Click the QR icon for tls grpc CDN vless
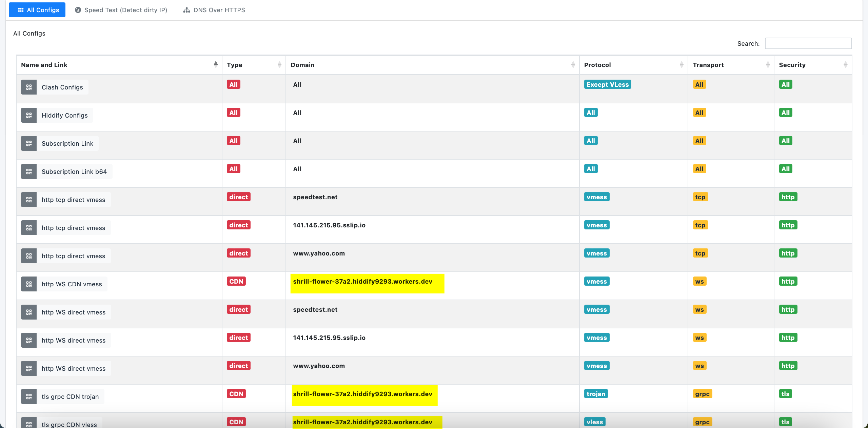This screenshot has width=868, height=429. pyautogui.click(x=29, y=423)
